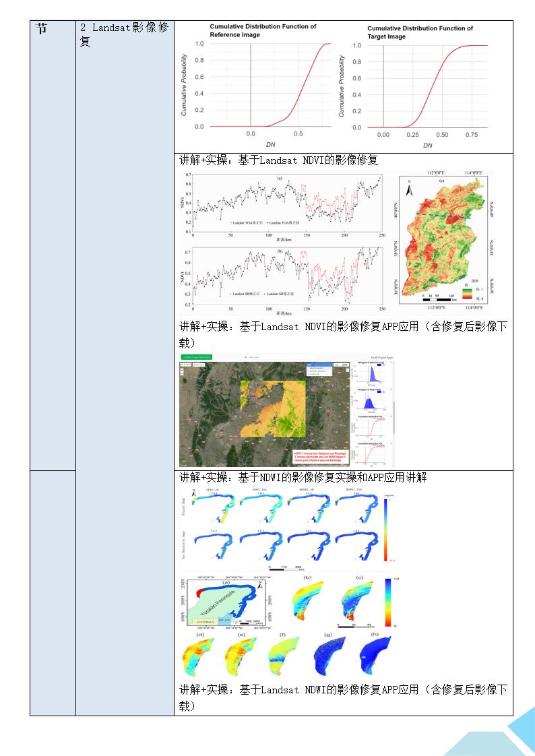Open NDWI subfigure (h)
This screenshot has width=535, height=756.
point(375,656)
